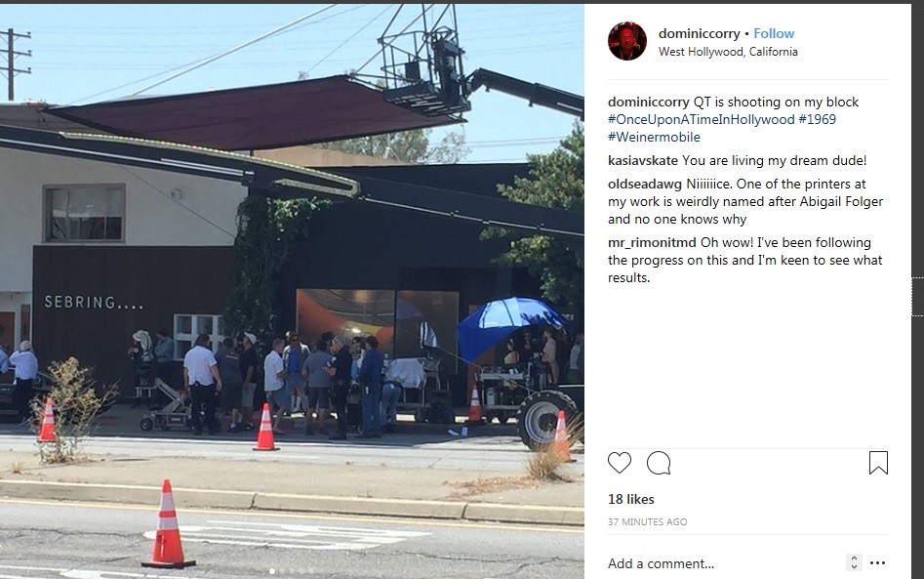Save the post with the bookmark icon
Image resolution: width=924 pixels, height=579 pixels.
point(878,463)
